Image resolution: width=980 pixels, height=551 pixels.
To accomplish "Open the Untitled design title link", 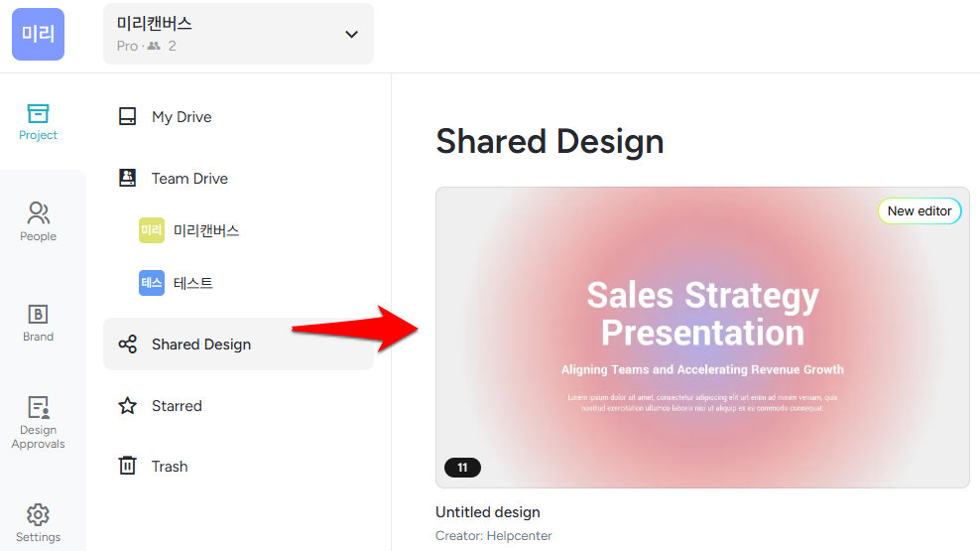I will 487,512.
